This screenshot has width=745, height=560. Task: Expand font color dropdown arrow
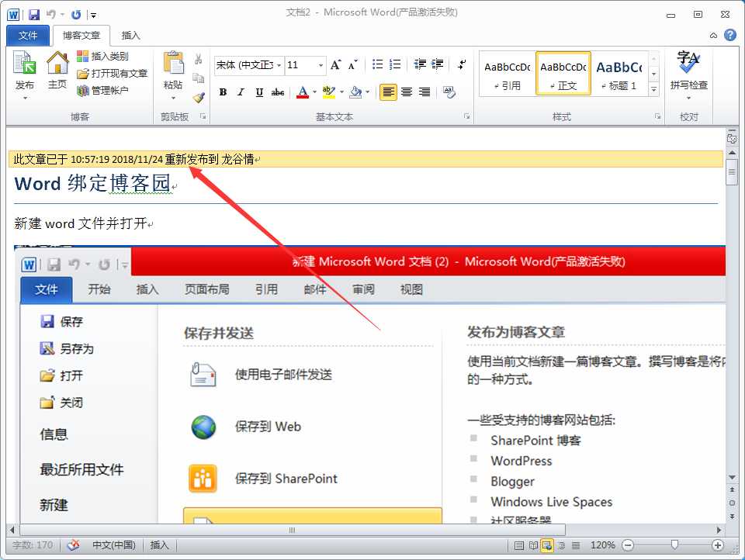point(314,92)
